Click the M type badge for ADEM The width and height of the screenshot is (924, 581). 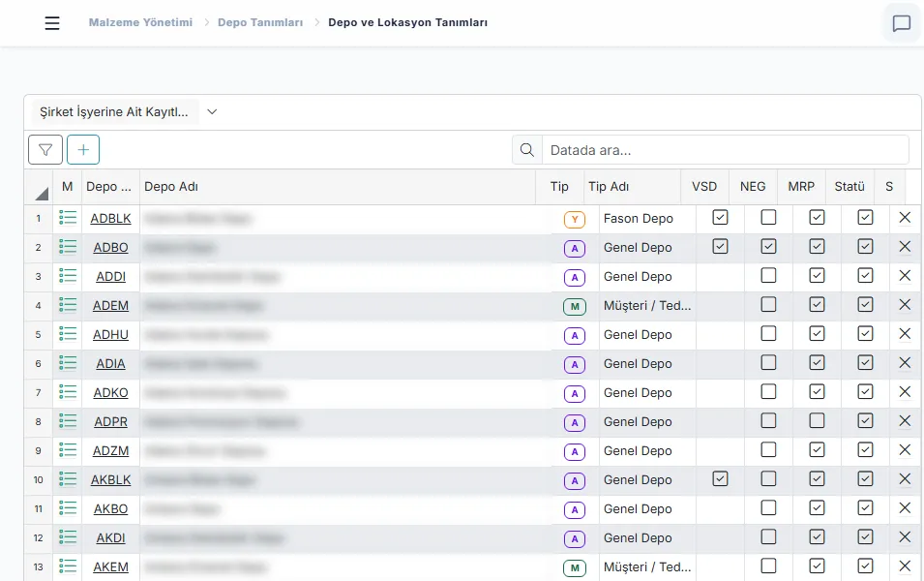coord(575,307)
